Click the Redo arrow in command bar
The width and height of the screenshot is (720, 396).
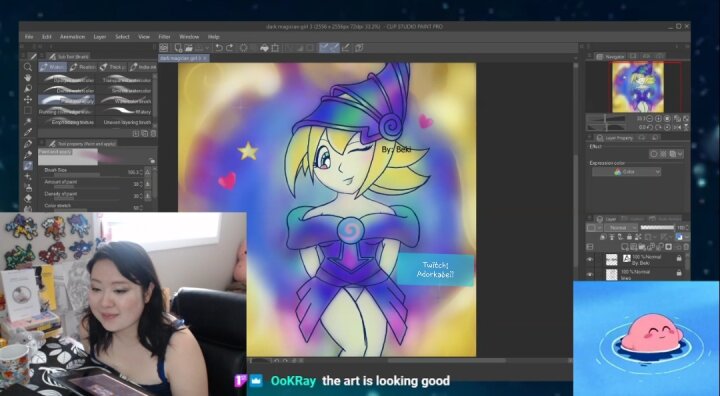coord(230,48)
